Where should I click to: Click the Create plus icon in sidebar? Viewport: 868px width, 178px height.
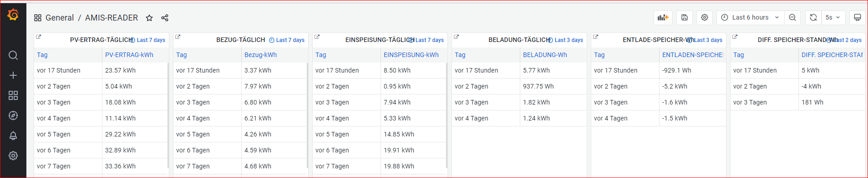pyautogui.click(x=13, y=75)
